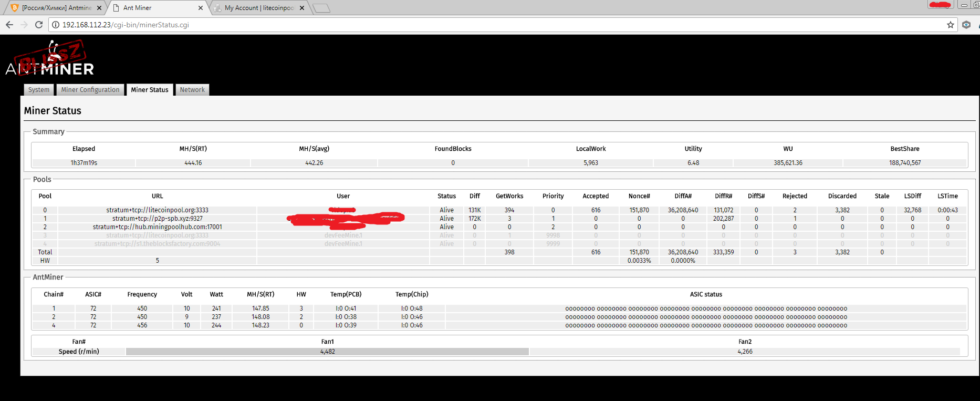This screenshot has width=980, height=401.
Task: Click the browser forward arrow
Action: [x=24, y=25]
